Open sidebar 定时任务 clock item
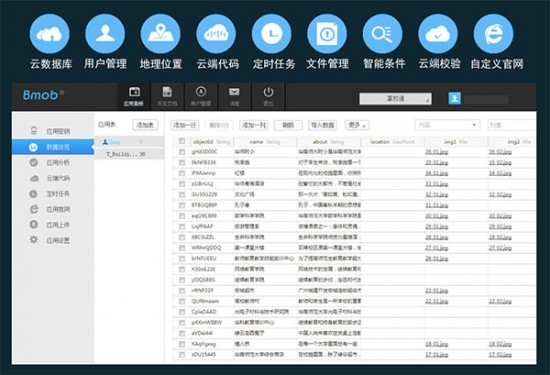 coord(53,194)
